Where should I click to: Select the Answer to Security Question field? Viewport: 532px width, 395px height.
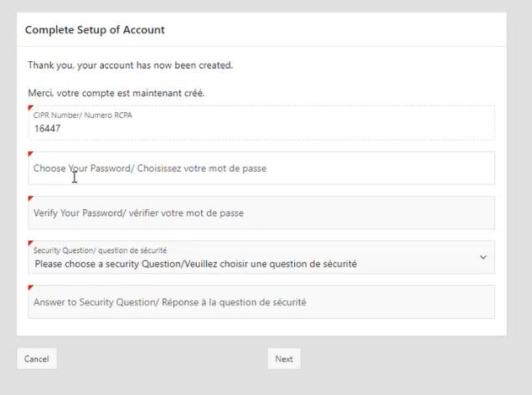(261, 302)
